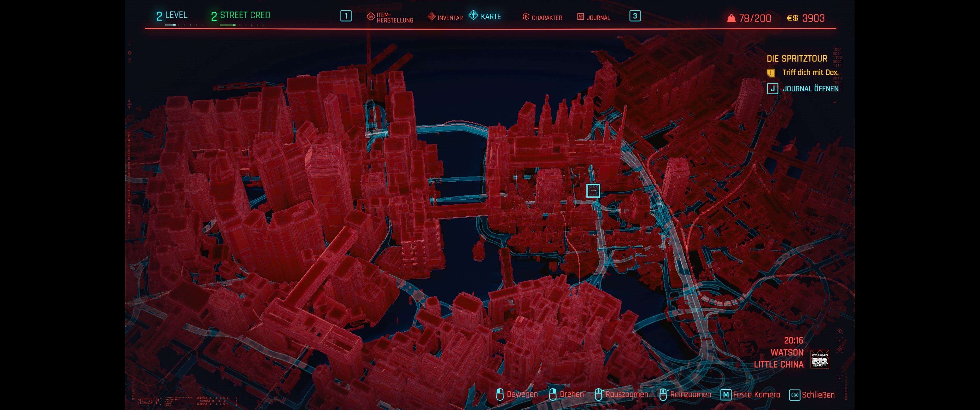Screen dimensions: 980x410
Task: Switch to the Charakter tab
Action: pyautogui.click(x=542, y=17)
